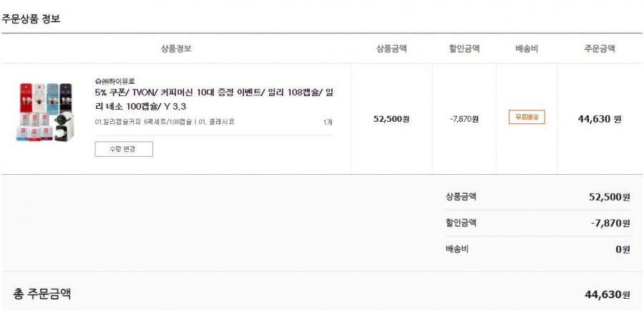Select the option text 01.일리캡슐커피 6팩세트/108캡슐
Image resolution: width=644 pixels, height=311 pixels.
point(143,122)
